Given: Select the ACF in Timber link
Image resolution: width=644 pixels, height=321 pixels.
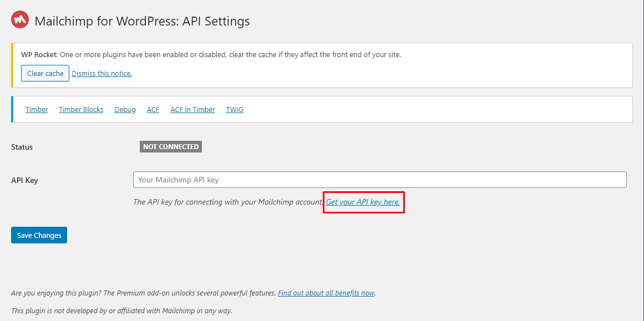Looking at the screenshot, I should [192, 110].
